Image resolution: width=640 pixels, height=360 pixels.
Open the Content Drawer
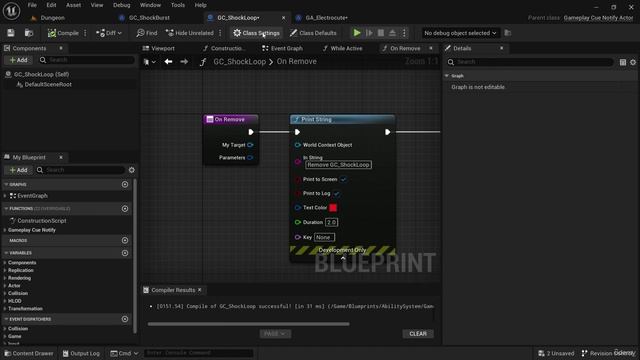(29, 353)
